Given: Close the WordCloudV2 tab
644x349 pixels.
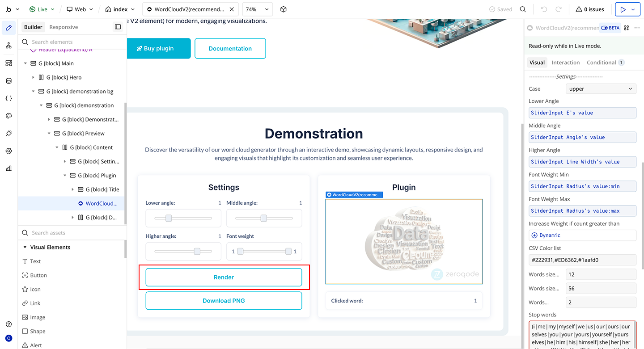Looking at the screenshot, I should coord(231,9).
